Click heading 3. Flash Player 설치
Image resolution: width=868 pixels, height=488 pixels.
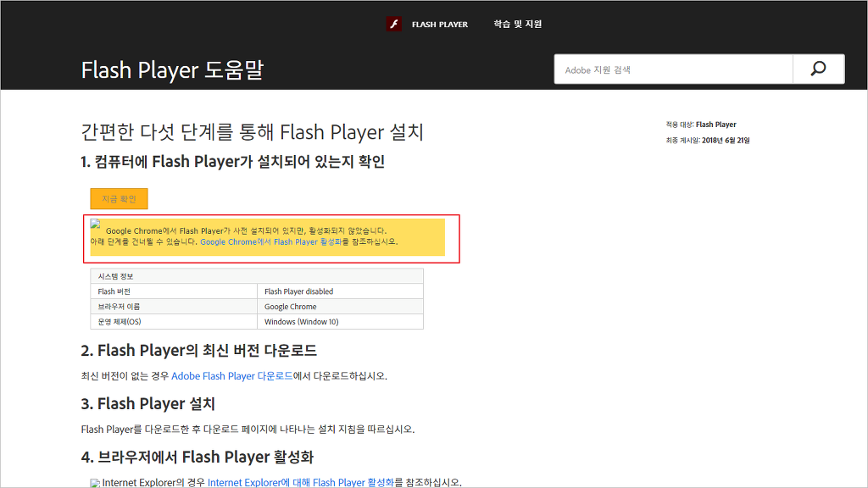click(147, 403)
